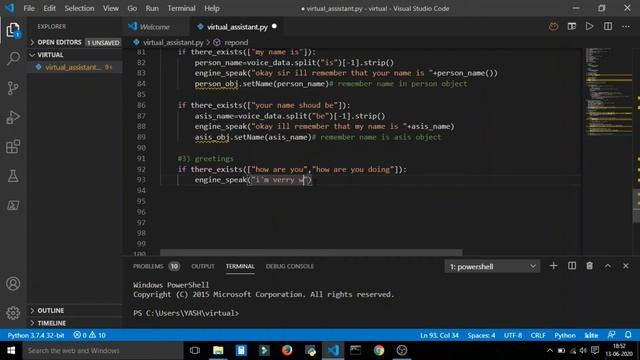Open the Manage gear settings
The image size is (640, 360).
point(13,313)
